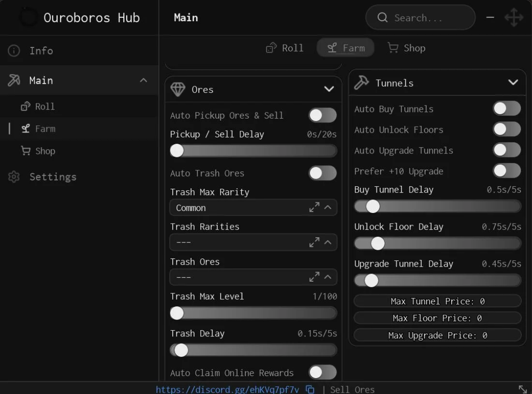Screen dimensions: 532x394
Task: Click the sprout icon next to sidebar Farm
Action: (x=26, y=129)
